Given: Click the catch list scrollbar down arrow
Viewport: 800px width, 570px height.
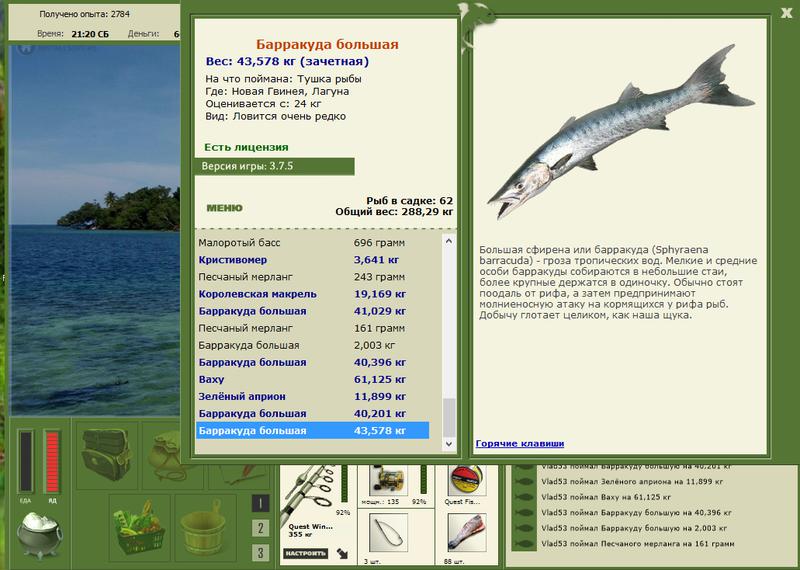Looking at the screenshot, I should pyautogui.click(x=449, y=444).
